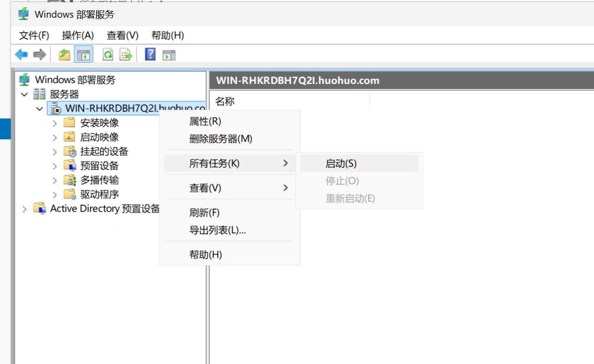Expand the 挂起的设备 node
The width and height of the screenshot is (594, 364).
[55, 152]
